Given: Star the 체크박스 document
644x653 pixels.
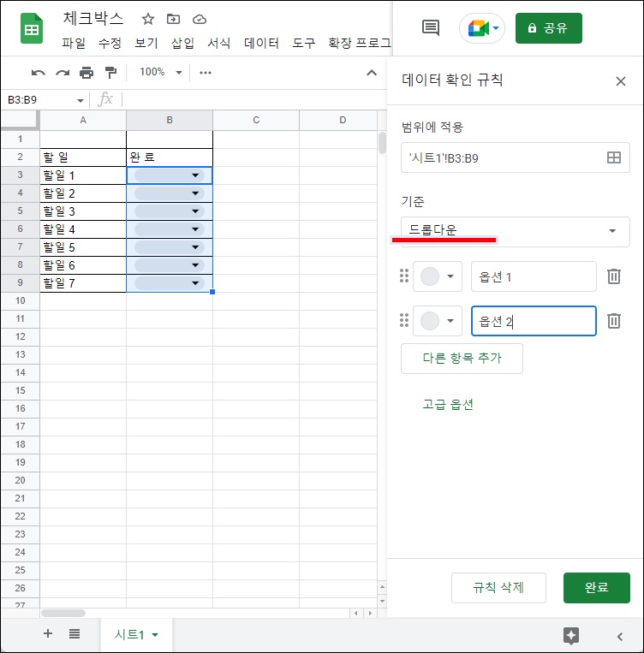Looking at the screenshot, I should (x=148, y=19).
